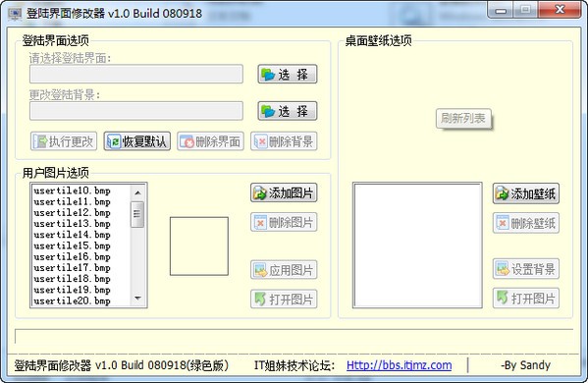Click the refresh icon on the 恢复默认 button
The width and height of the screenshot is (588, 383).
tap(114, 141)
